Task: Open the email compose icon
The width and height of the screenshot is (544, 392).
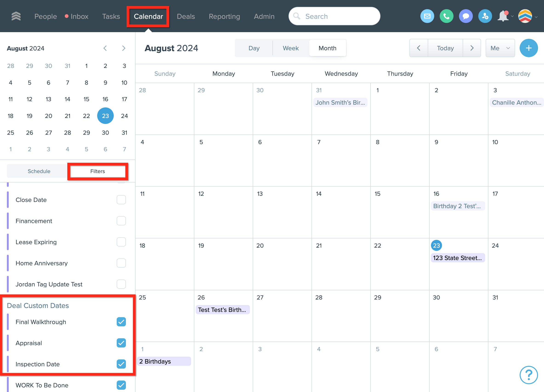Action: point(427,16)
